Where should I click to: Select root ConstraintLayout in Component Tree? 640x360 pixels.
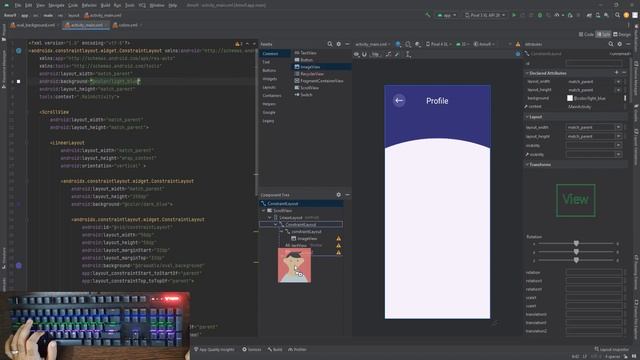301,203
